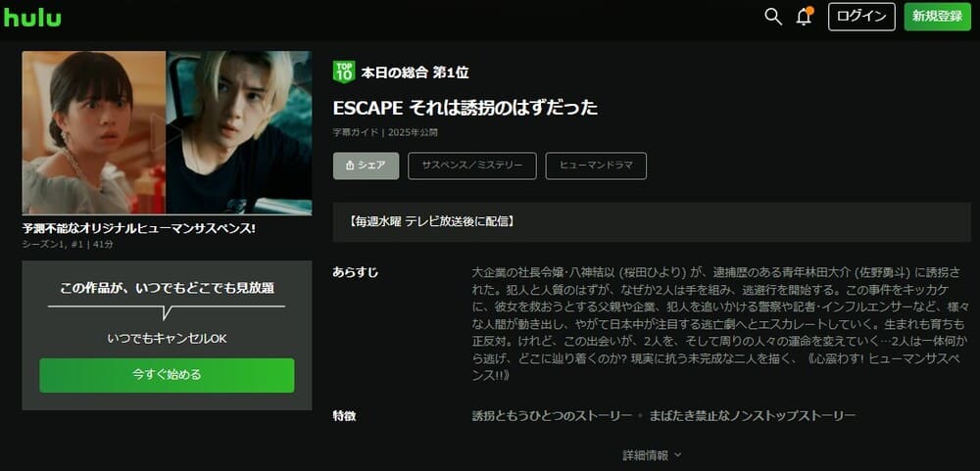This screenshot has width=980, height=471.
Task: Play the episode from the thumbnail play arrow
Action: tap(167, 132)
